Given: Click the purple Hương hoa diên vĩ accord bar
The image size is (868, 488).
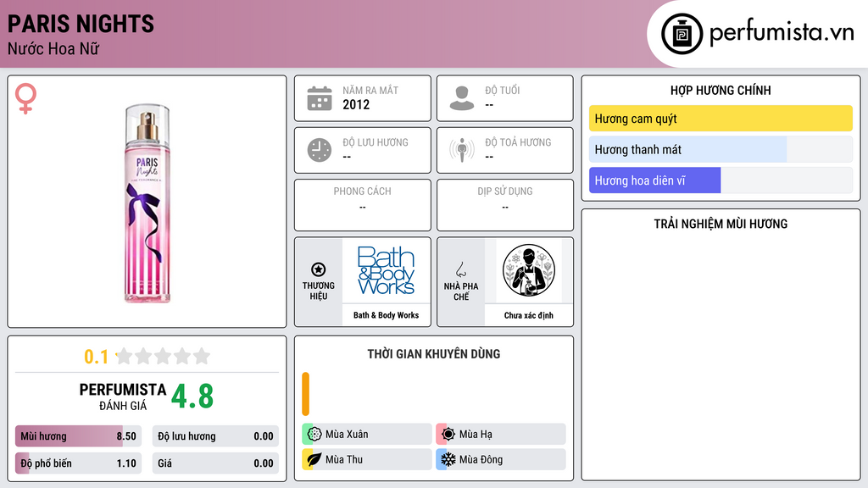Looking at the screenshot, I should [x=721, y=180].
